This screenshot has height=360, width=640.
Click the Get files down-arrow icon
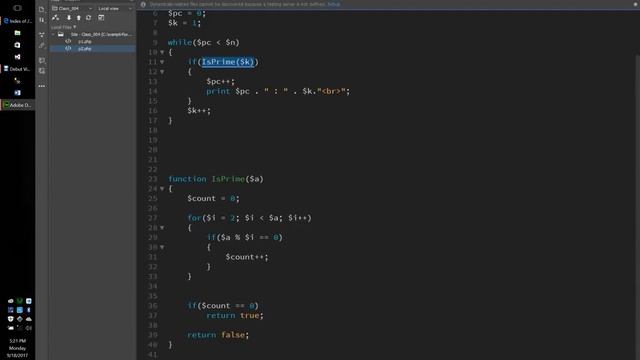pyautogui.click(x=69, y=18)
